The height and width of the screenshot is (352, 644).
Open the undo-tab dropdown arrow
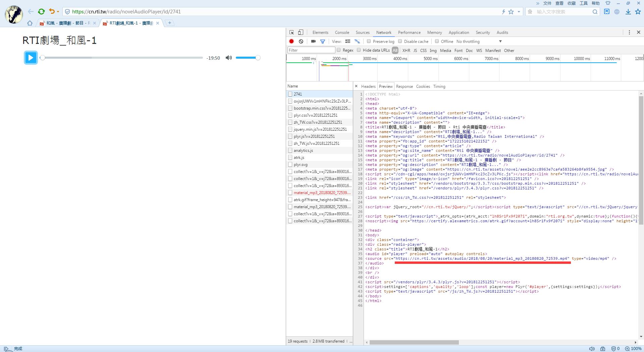(x=58, y=12)
